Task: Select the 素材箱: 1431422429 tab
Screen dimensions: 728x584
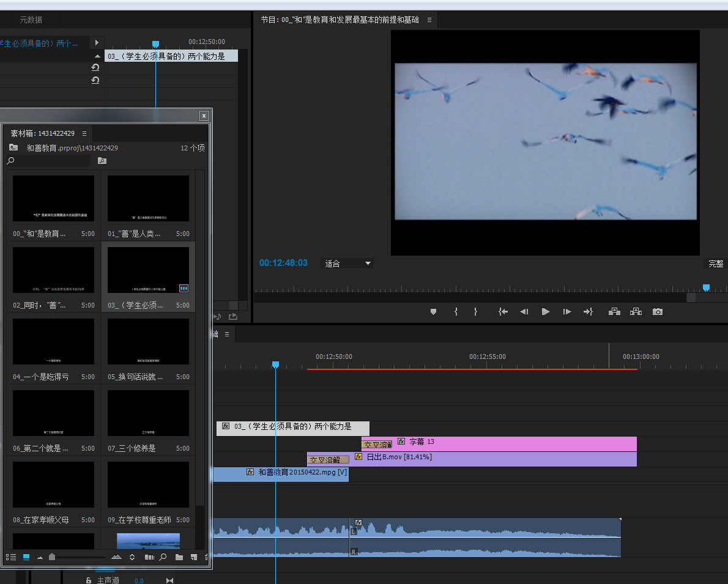Action: coord(43,134)
